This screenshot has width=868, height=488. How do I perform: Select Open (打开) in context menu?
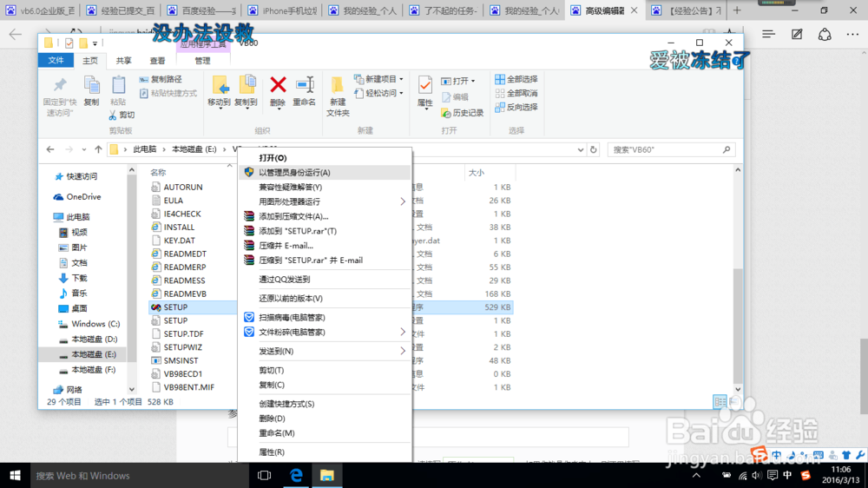pyautogui.click(x=325, y=158)
